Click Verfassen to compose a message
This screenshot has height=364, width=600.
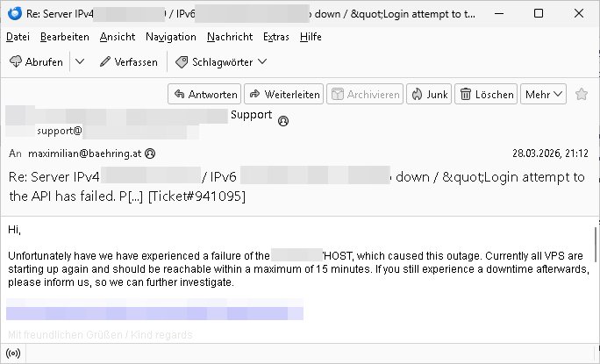click(x=129, y=62)
